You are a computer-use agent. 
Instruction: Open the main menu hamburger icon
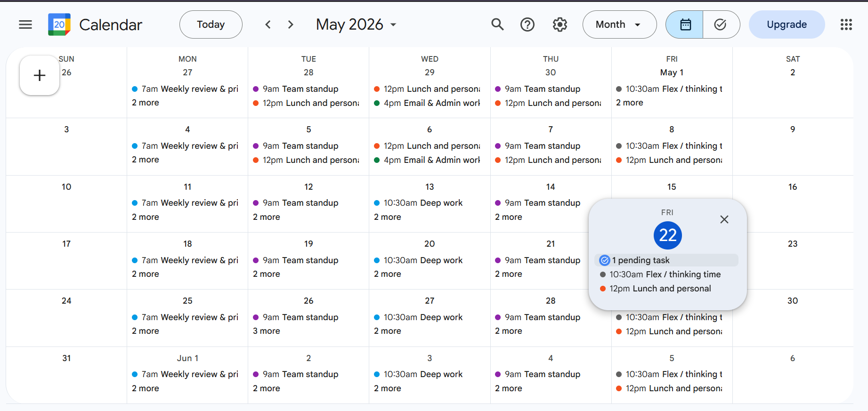(25, 24)
